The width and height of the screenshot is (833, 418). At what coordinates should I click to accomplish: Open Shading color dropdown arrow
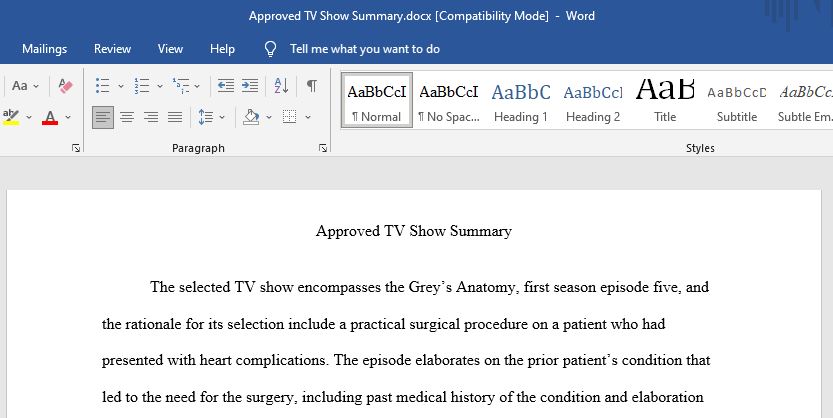[269, 117]
